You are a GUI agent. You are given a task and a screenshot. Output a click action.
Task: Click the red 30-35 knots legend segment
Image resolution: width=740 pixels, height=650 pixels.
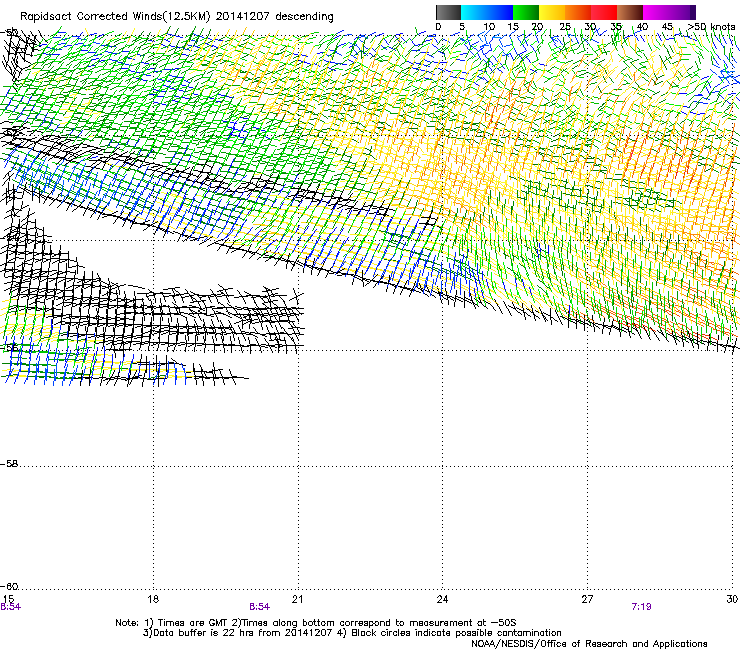click(604, 12)
